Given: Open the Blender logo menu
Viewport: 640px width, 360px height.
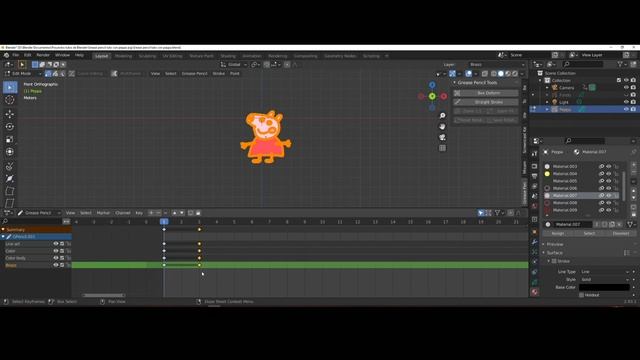Looking at the screenshot, I should [7, 55].
